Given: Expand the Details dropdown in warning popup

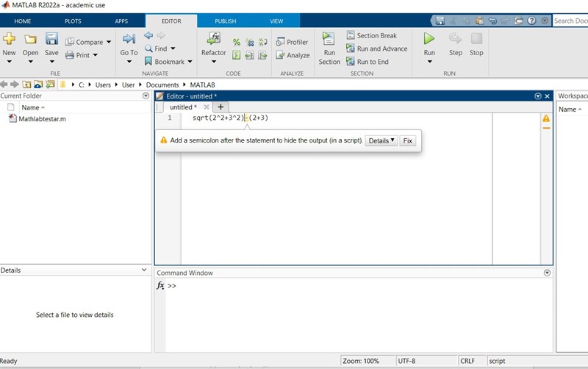Looking at the screenshot, I should pyautogui.click(x=381, y=140).
